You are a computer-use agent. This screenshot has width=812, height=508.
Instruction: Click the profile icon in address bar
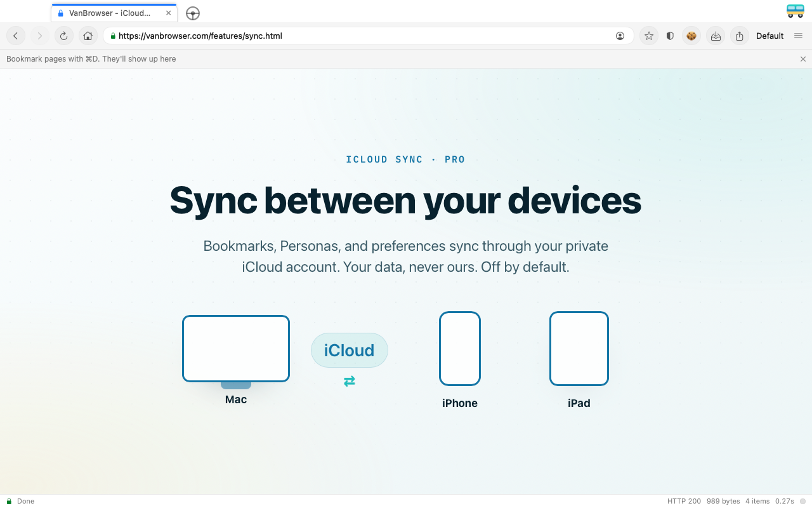click(x=620, y=36)
